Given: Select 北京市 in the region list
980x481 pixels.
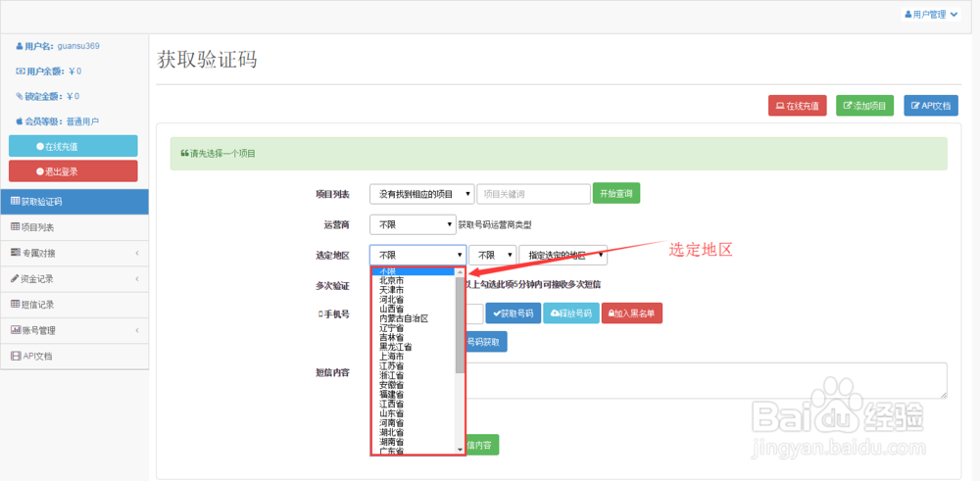Looking at the screenshot, I should (x=414, y=281).
